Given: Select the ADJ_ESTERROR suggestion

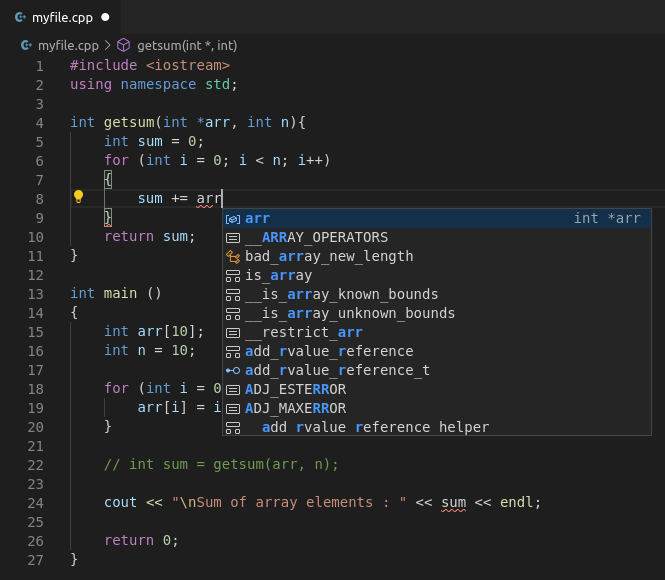Looking at the screenshot, I should 295,389.
